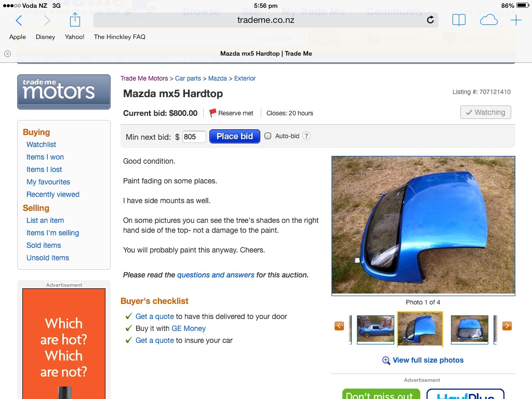Go to the previous photo thumbnails arrow

339,326
